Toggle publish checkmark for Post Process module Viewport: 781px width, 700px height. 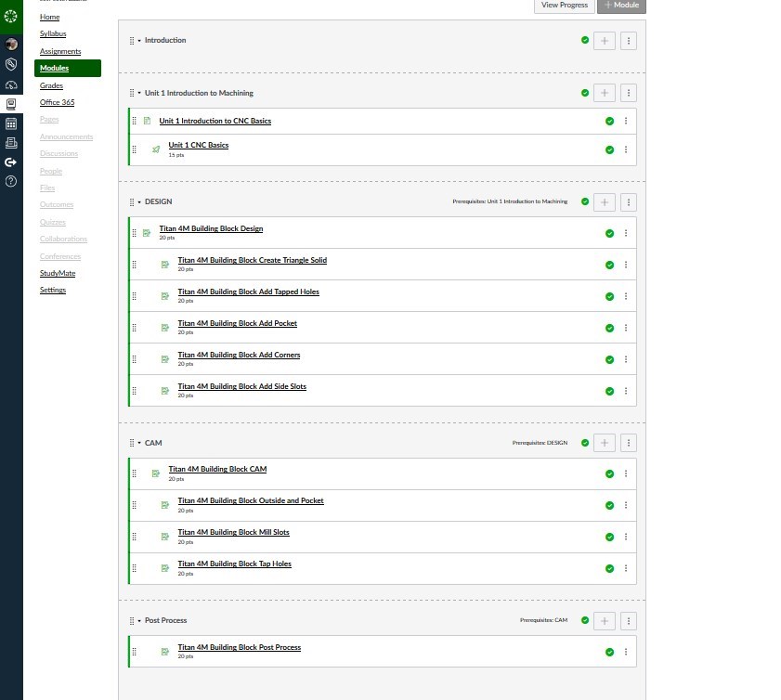[x=584, y=620]
